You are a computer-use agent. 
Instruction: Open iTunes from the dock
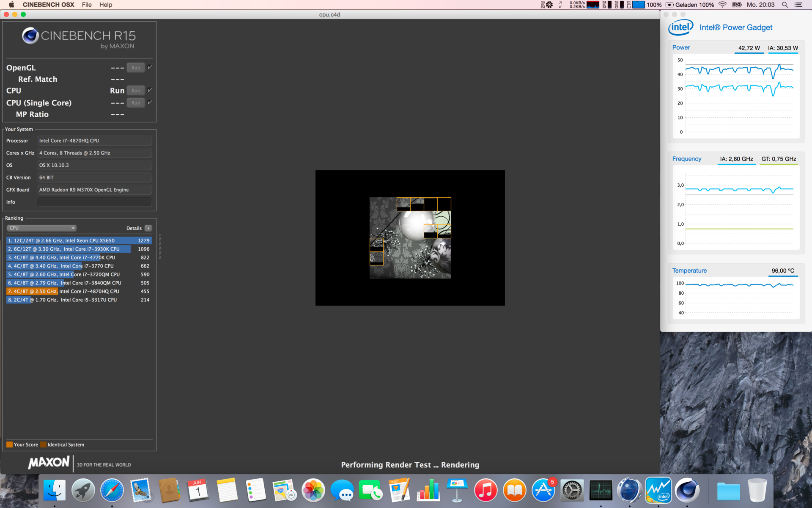coord(486,491)
